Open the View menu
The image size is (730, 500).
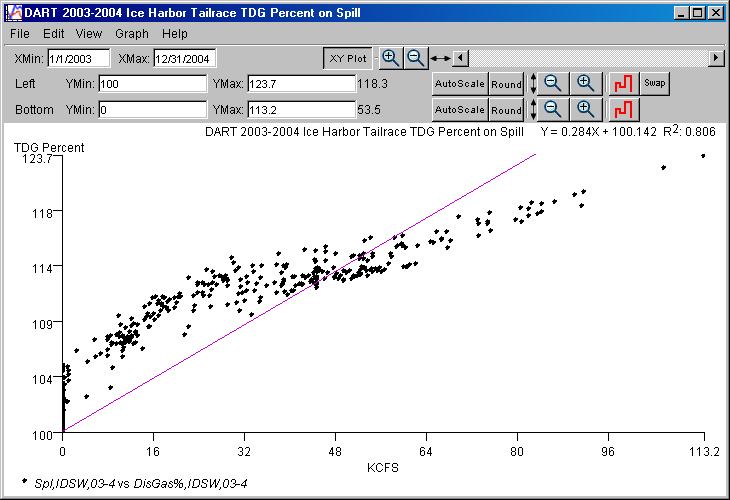pyautogui.click(x=89, y=34)
